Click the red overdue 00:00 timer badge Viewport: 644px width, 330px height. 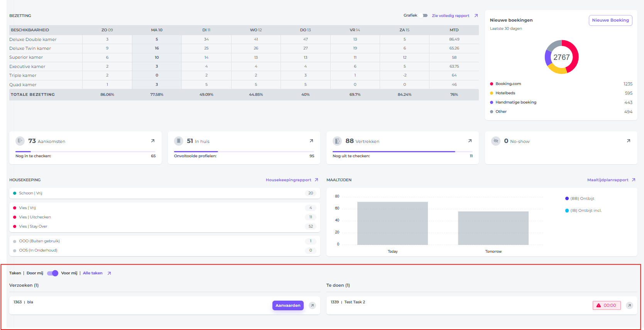click(607, 306)
